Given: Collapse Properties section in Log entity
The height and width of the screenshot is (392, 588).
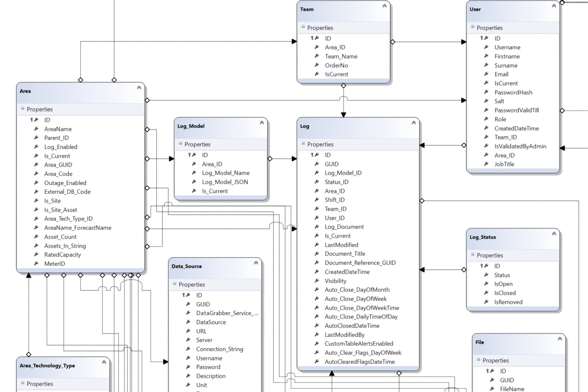Looking at the screenshot, I should [x=303, y=144].
